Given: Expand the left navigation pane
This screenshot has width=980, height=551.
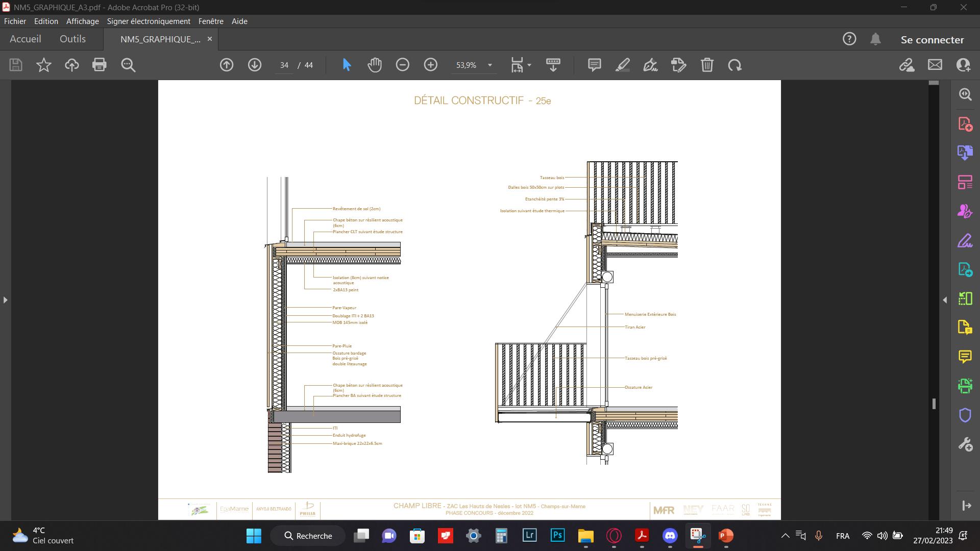Looking at the screenshot, I should [x=5, y=300].
